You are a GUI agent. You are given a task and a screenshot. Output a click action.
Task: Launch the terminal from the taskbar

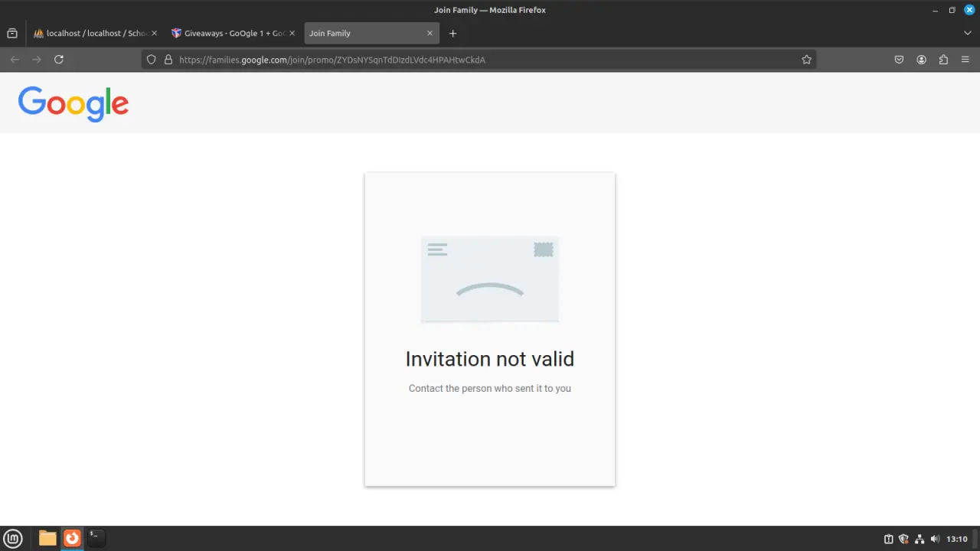[x=96, y=537]
